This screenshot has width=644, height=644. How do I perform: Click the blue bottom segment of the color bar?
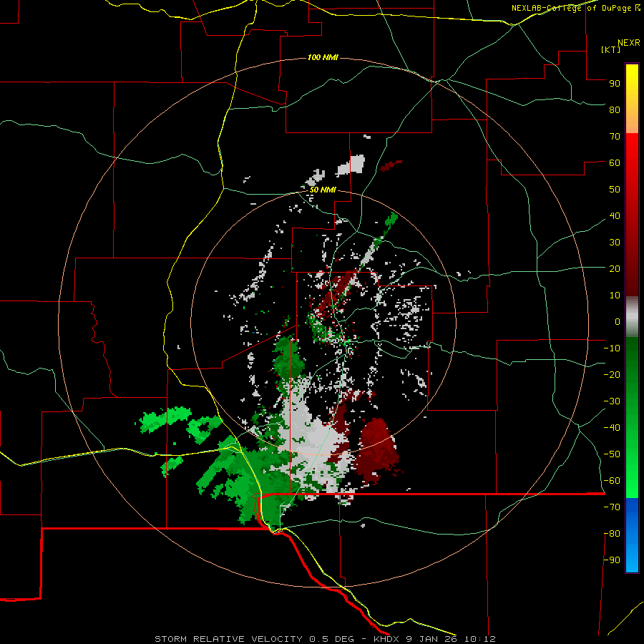pyautogui.click(x=632, y=535)
